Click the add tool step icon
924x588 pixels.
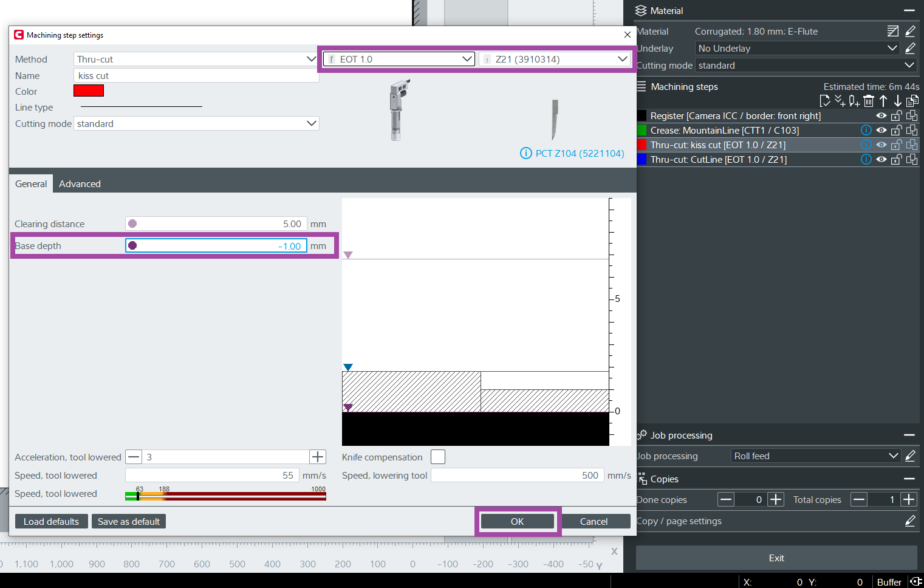(854, 101)
